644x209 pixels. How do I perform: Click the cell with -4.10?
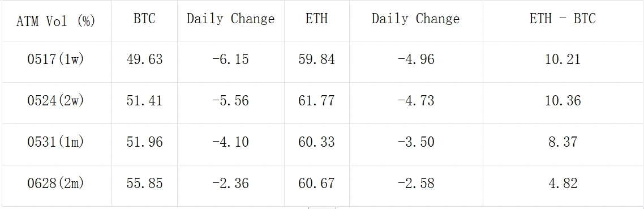(x=231, y=144)
